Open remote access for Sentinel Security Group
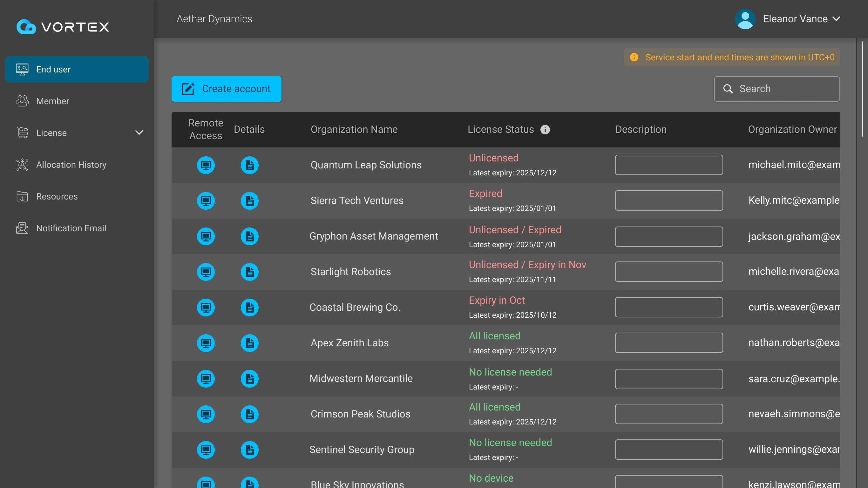 click(x=206, y=450)
